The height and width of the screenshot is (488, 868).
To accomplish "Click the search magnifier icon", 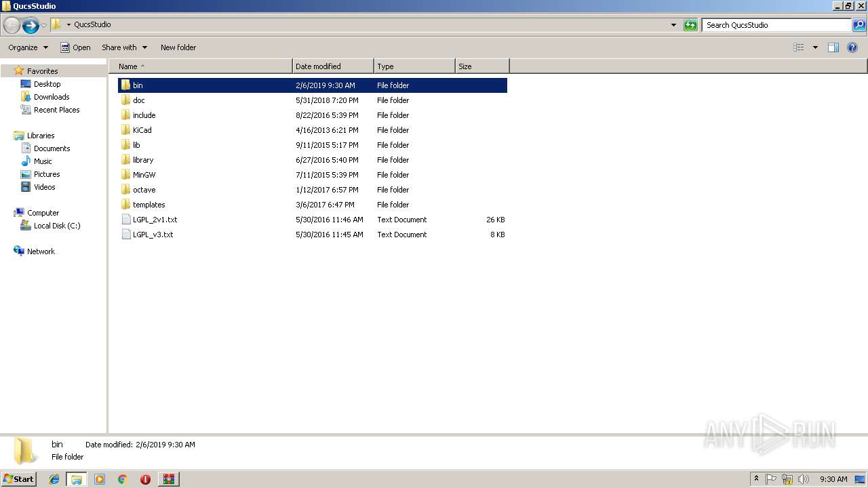I will tap(859, 25).
